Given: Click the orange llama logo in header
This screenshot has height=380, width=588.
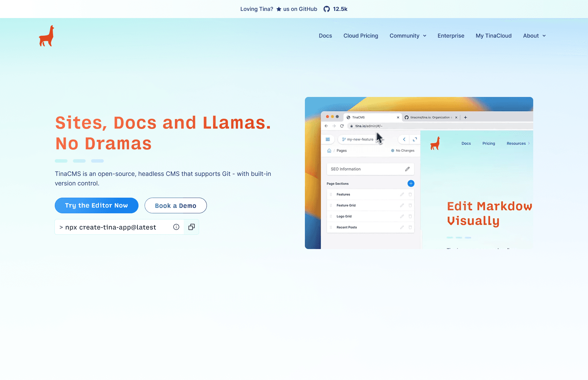Looking at the screenshot, I should [x=47, y=36].
